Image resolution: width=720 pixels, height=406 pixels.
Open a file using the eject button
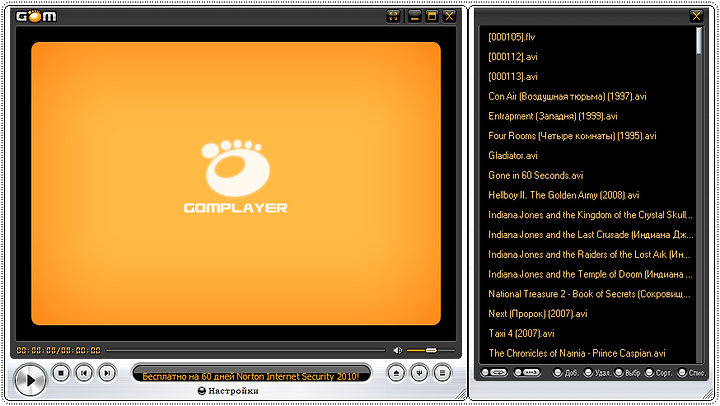[396, 373]
